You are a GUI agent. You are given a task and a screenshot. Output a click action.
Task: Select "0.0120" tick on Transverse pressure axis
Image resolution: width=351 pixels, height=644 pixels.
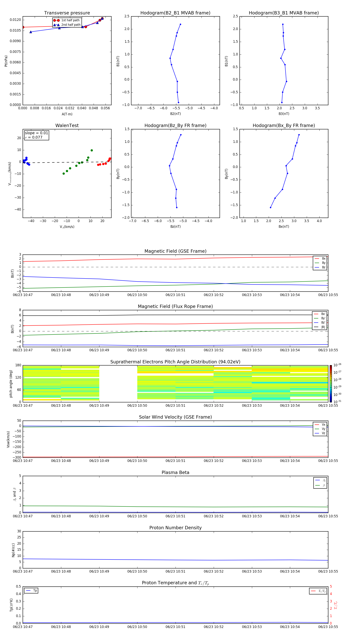[15, 20]
